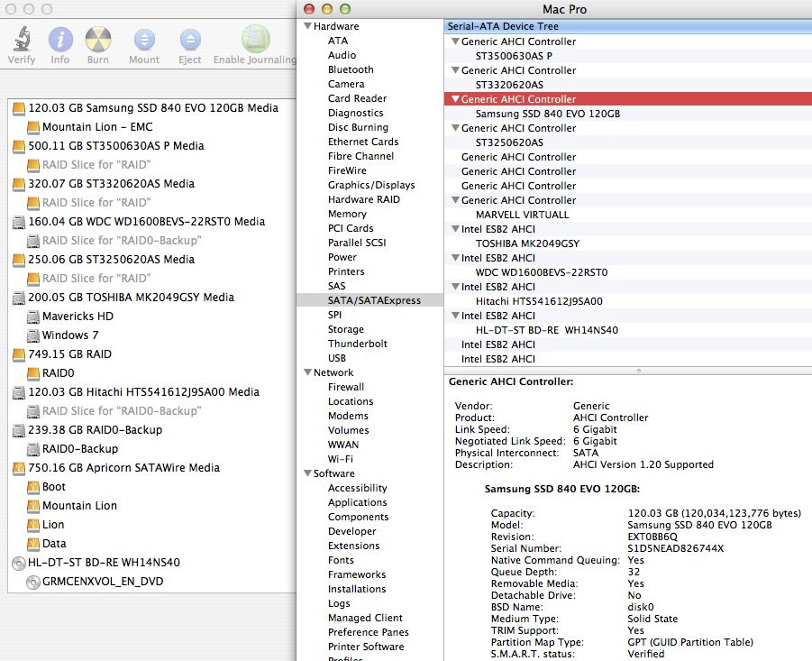Collapse the Software section triangle
Viewport: 812px width, 661px height.
coord(307,473)
